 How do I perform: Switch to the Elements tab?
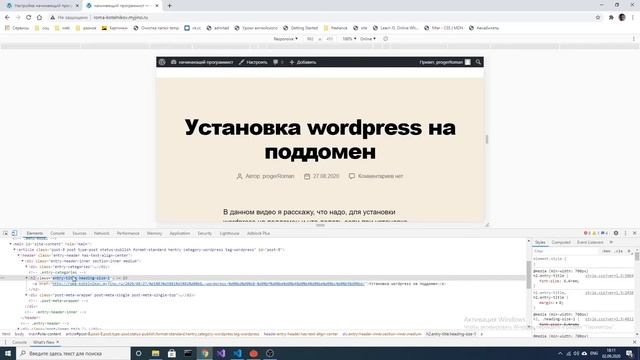click(x=35, y=233)
